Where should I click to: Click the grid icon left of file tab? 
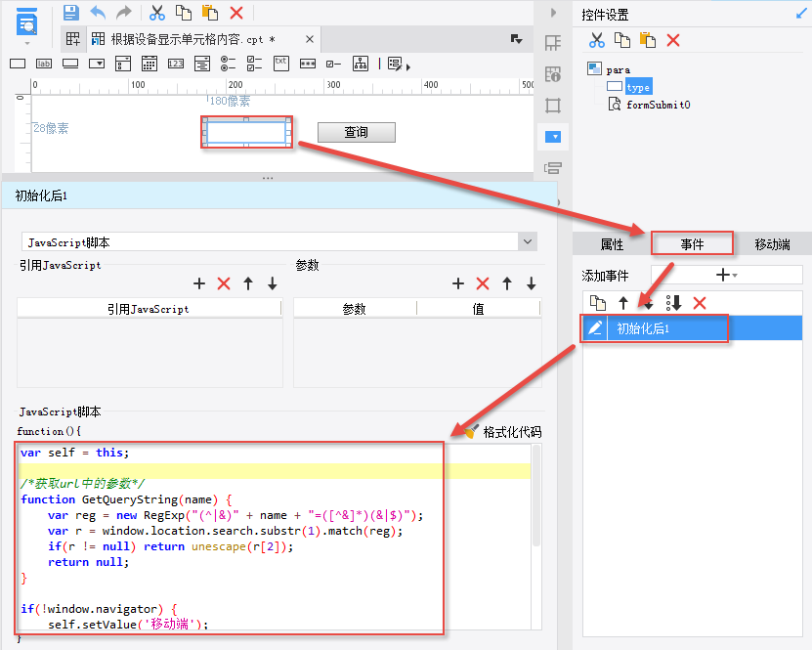point(73,39)
